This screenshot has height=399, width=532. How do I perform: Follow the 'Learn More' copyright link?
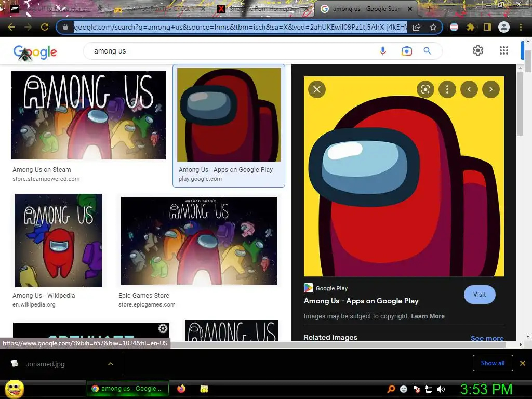(x=428, y=316)
